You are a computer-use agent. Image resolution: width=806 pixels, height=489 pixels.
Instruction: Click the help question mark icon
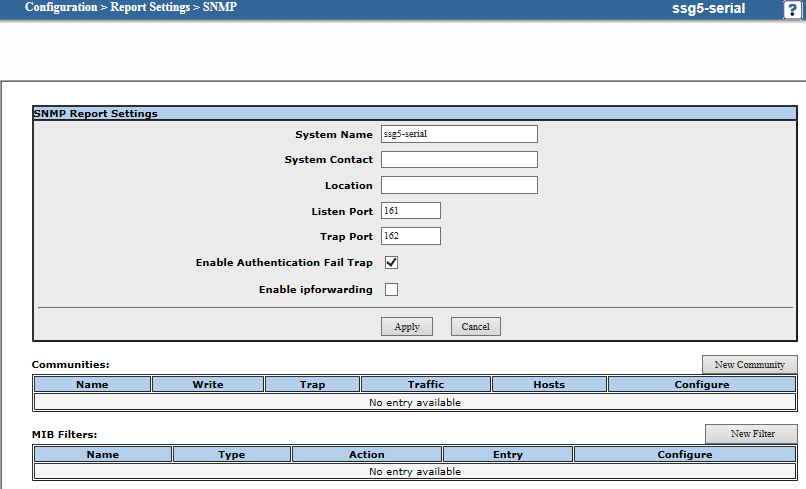pyautogui.click(x=792, y=9)
